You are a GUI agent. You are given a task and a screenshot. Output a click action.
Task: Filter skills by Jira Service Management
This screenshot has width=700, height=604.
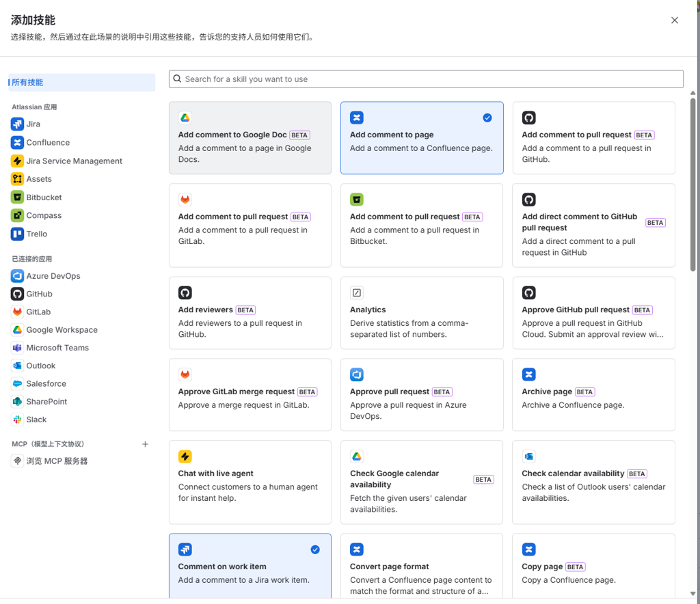(74, 161)
